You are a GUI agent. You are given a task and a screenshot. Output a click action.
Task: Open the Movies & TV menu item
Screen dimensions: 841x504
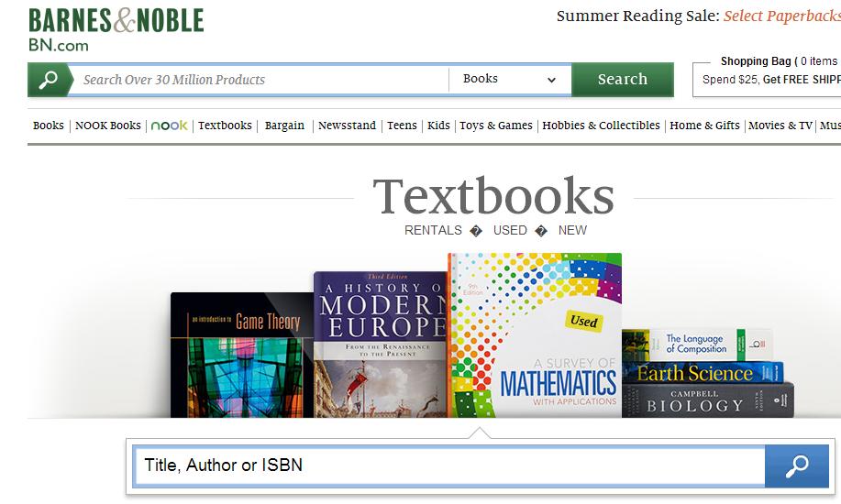tap(780, 126)
